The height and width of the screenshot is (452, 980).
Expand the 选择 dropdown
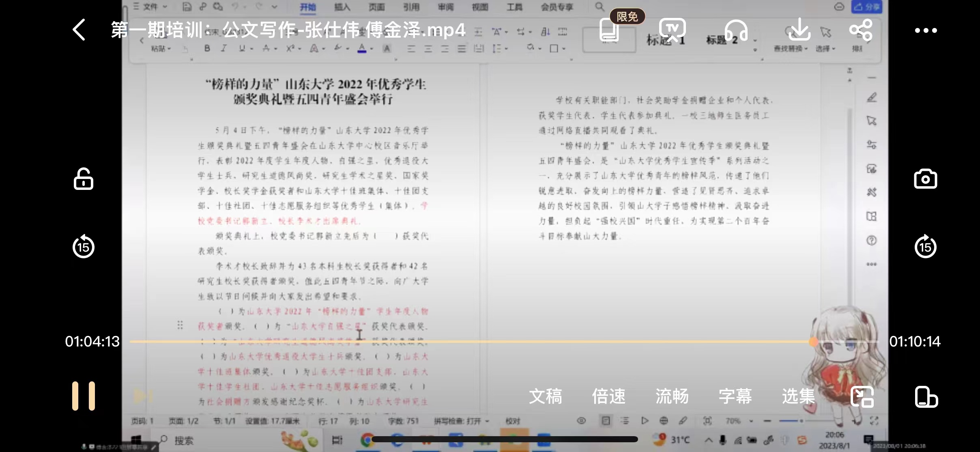click(x=825, y=49)
